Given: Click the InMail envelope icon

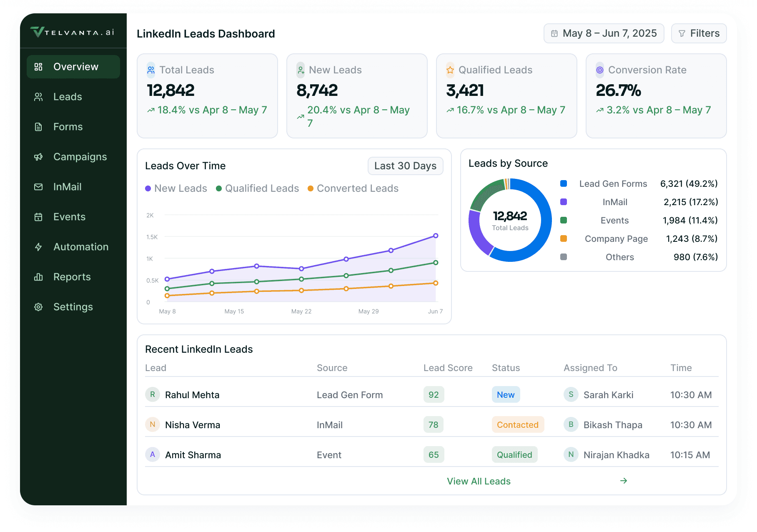Looking at the screenshot, I should (38, 187).
